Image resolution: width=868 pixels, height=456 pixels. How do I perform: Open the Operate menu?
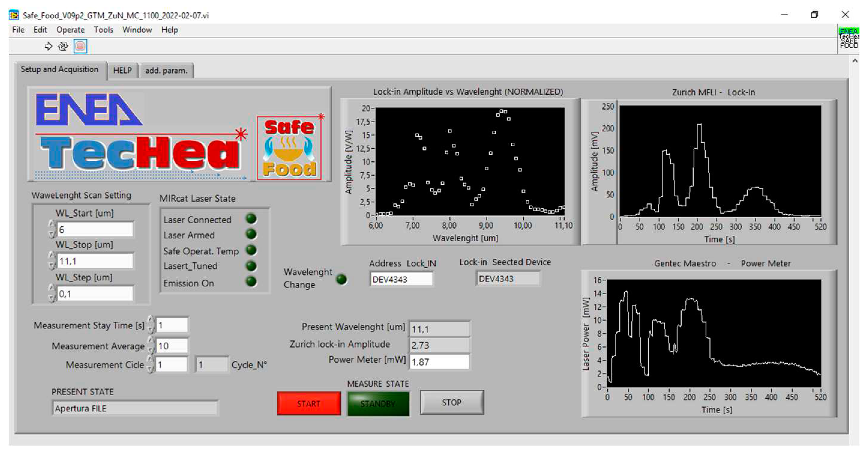coord(70,30)
